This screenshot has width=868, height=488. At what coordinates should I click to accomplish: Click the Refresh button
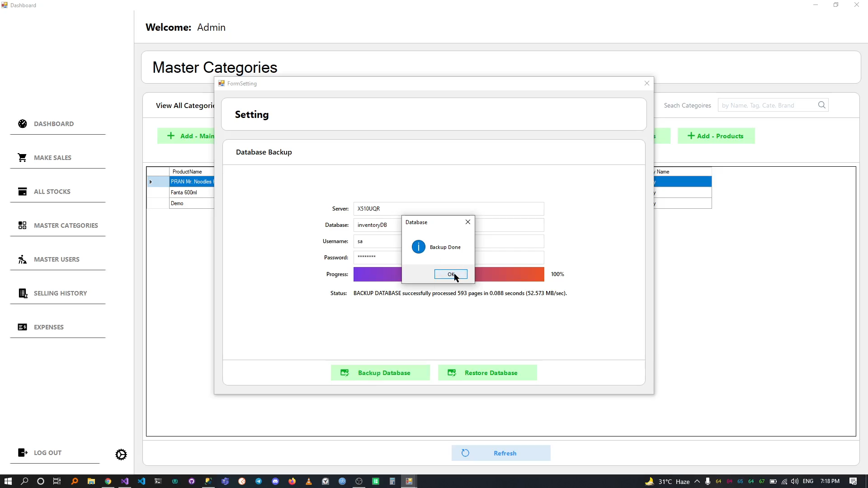500,453
